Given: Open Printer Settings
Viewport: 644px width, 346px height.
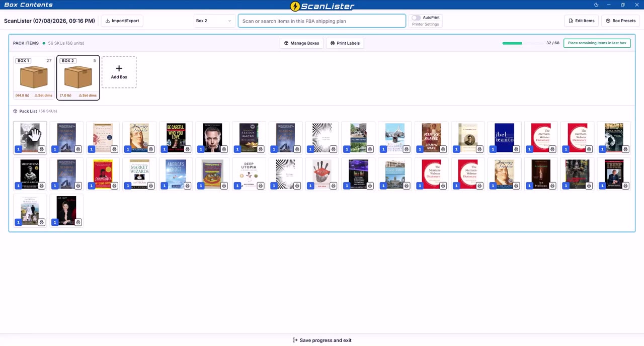Looking at the screenshot, I should click(x=425, y=24).
